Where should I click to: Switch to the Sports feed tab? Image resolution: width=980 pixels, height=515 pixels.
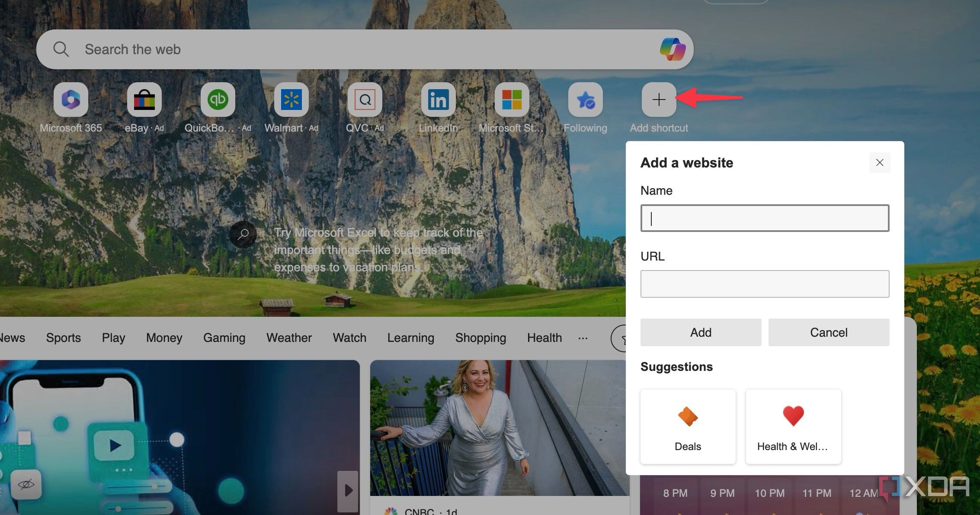coord(64,338)
